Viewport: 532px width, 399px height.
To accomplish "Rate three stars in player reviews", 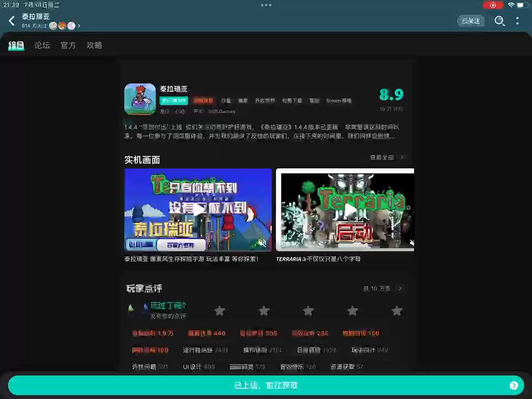I will (308, 310).
